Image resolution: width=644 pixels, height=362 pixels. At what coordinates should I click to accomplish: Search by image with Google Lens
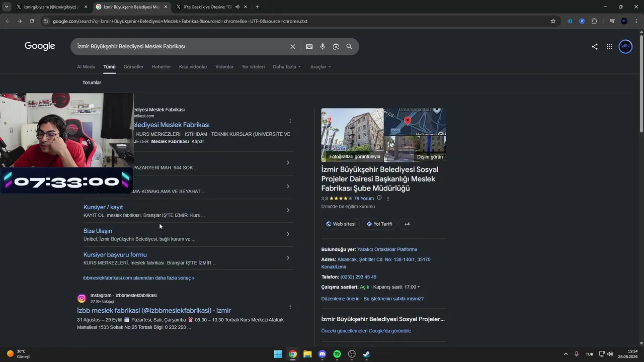tap(336, 47)
